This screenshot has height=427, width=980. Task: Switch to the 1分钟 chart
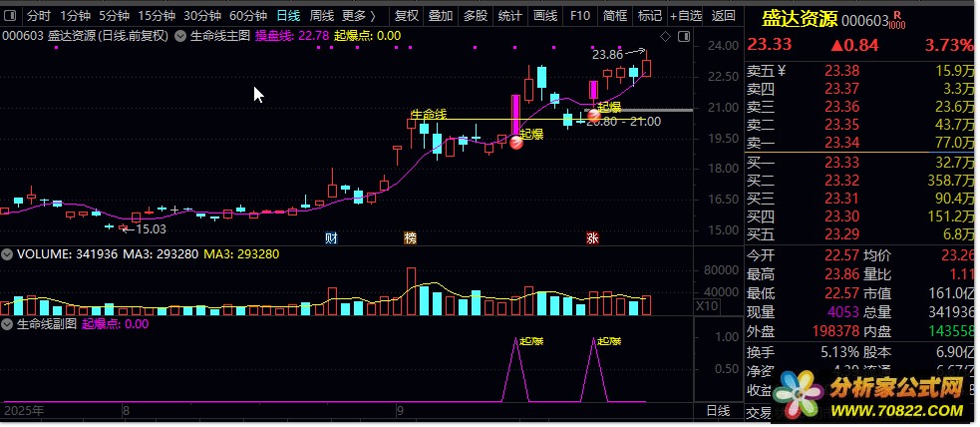point(76,15)
